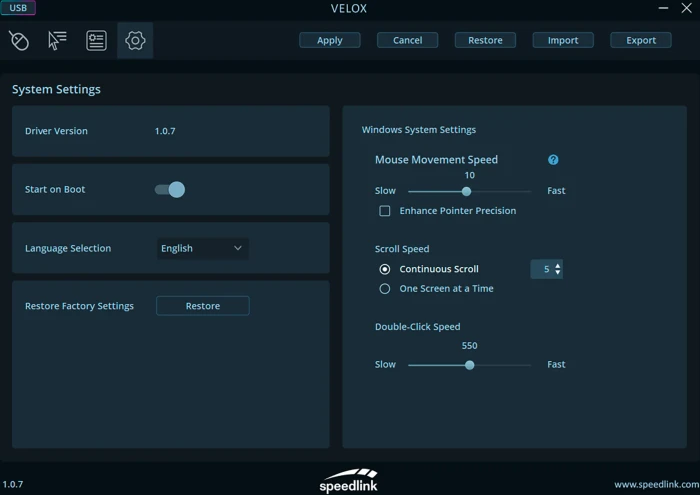Open the www.speedlink.com link
700x495 pixels.
coord(656,484)
